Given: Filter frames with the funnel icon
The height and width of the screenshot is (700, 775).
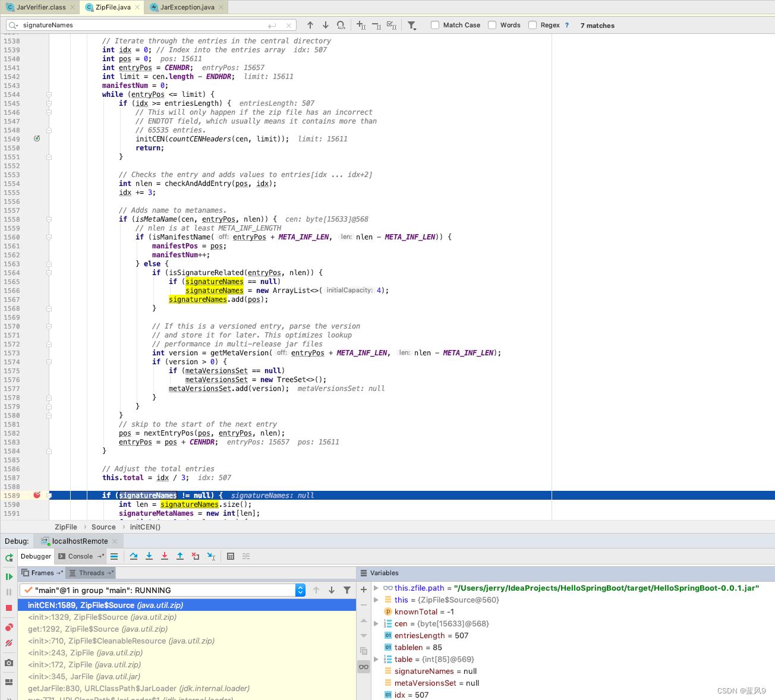Looking at the screenshot, I should point(347,590).
